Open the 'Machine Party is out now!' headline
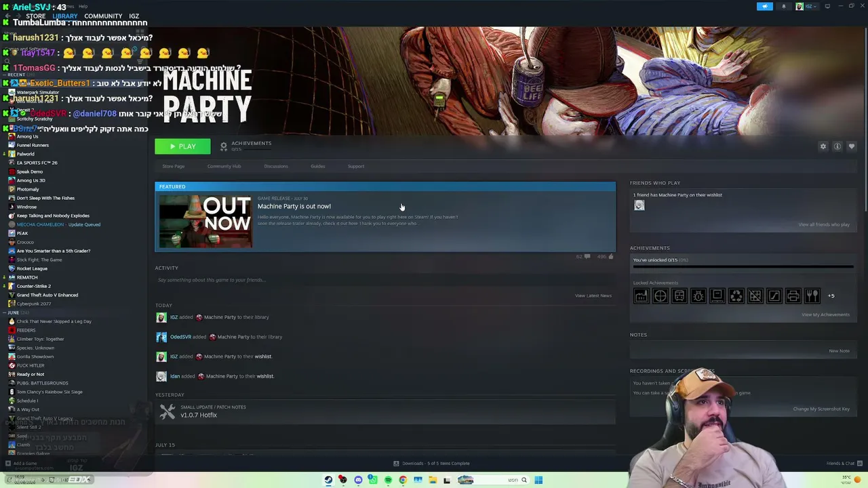868x488 pixels. point(294,206)
